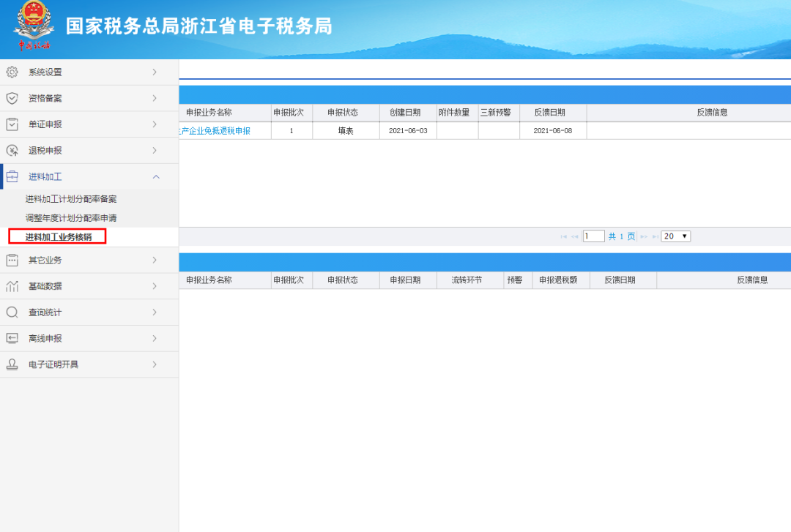Open the page size 20 dropdown
The image size is (791, 532).
point(675,236)
